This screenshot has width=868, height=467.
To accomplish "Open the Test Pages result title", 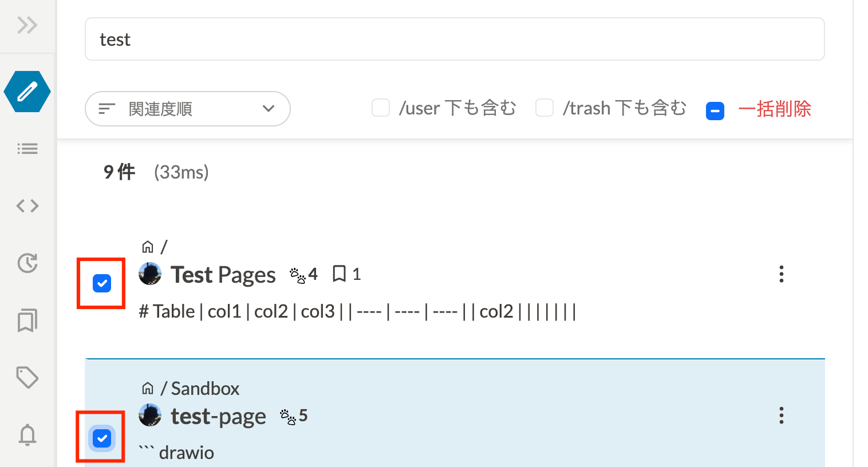I will 223,275.
